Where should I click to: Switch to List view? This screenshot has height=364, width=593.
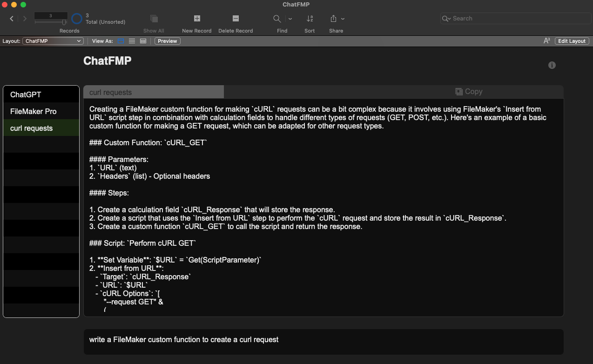pos(132,41)
